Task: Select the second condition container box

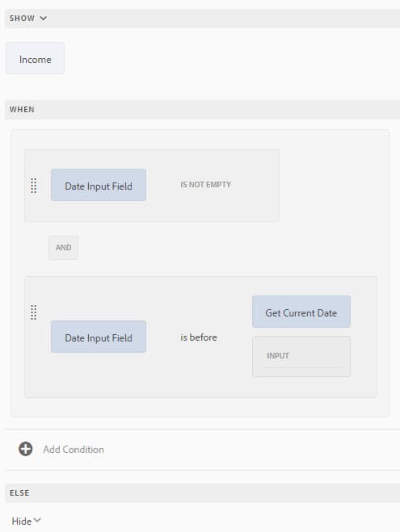Action: pyautogui.click(x=200, y=337)
